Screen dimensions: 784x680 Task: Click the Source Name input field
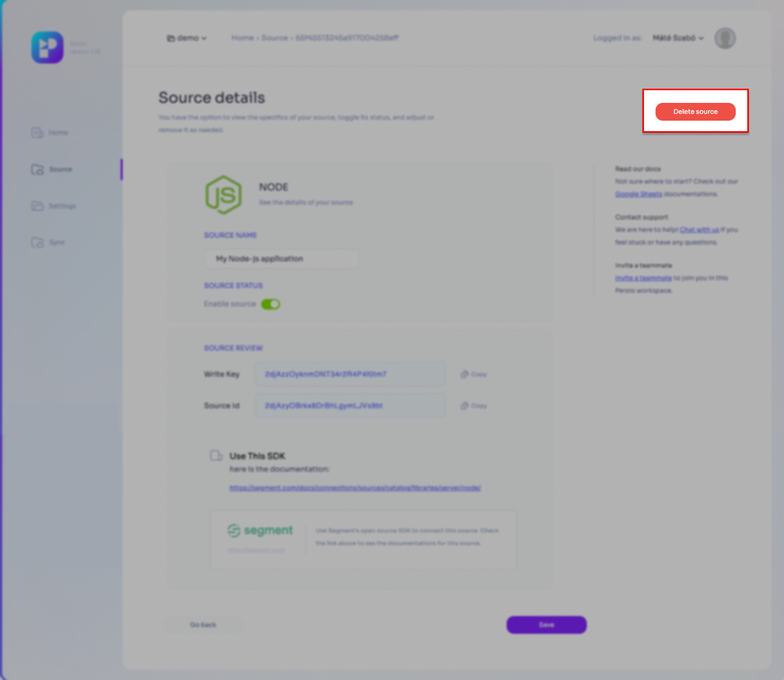[282, 259]
